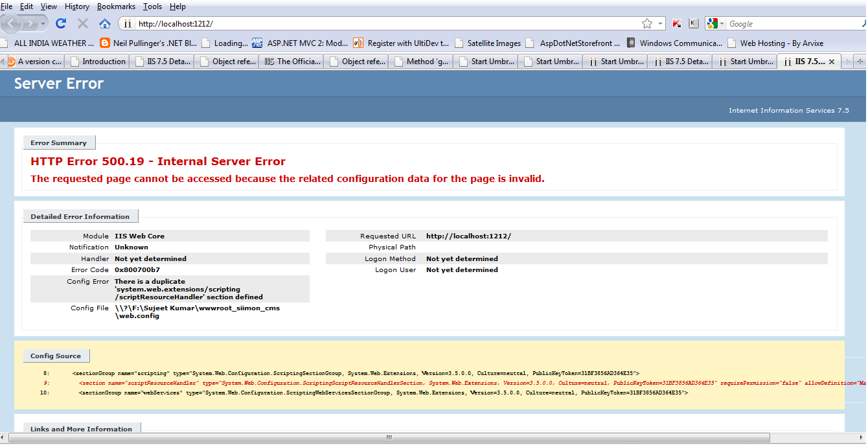Click the red Kaspersky toolbar icon

677,23
